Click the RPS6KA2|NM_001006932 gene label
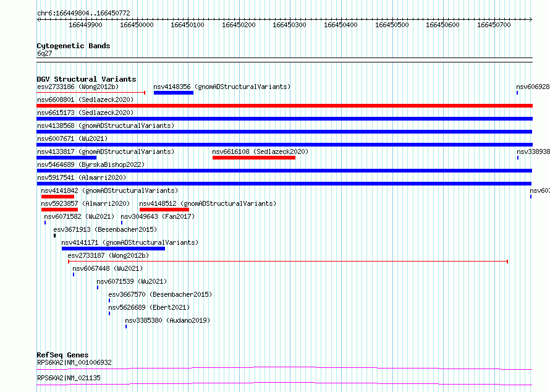 [74, 362]
